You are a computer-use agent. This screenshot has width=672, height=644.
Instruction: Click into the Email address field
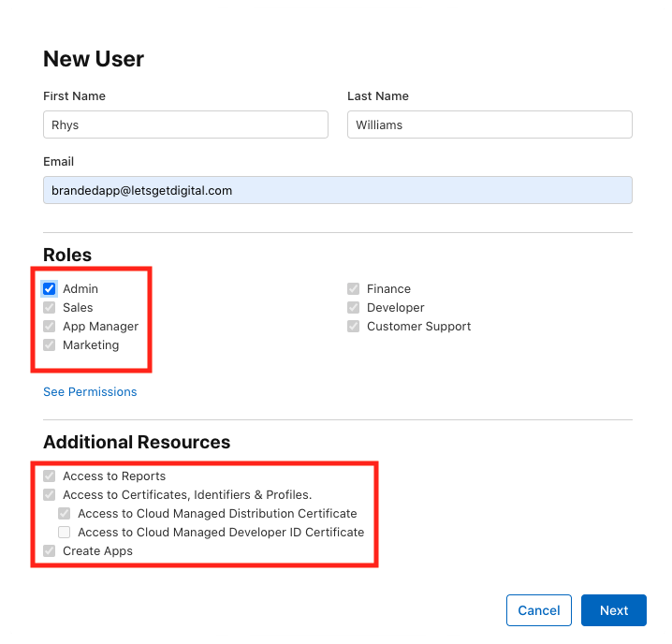click(337, 190)
